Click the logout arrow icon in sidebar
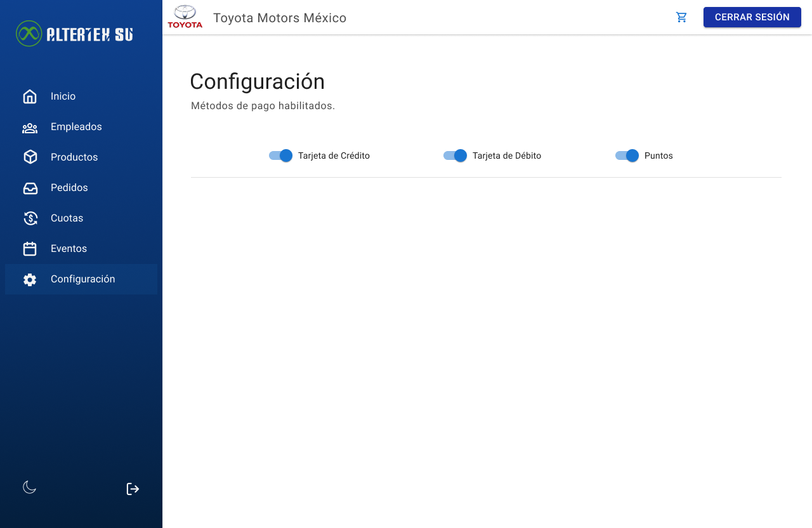812x528 pixels. [133, 489]
